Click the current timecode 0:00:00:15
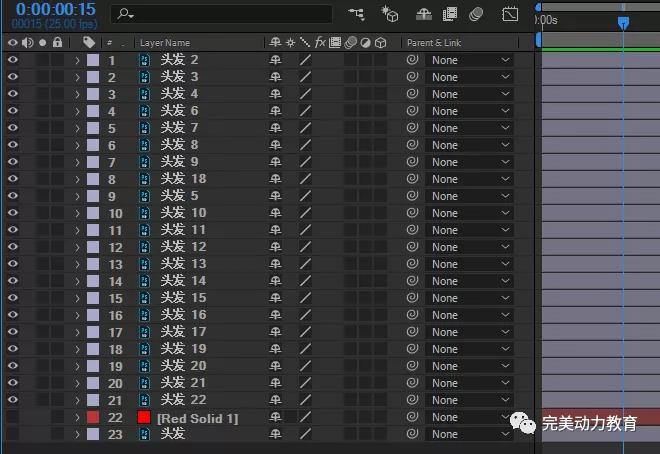The width and height of the screenshot is (660, 454). pos(55,10)
